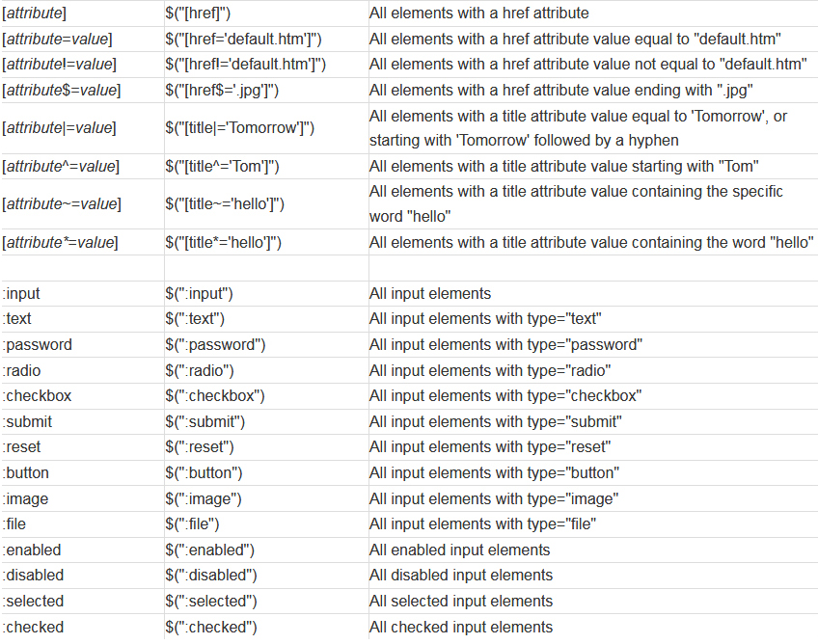
Task: Click the :radio selector name
Action: (21, 371)
